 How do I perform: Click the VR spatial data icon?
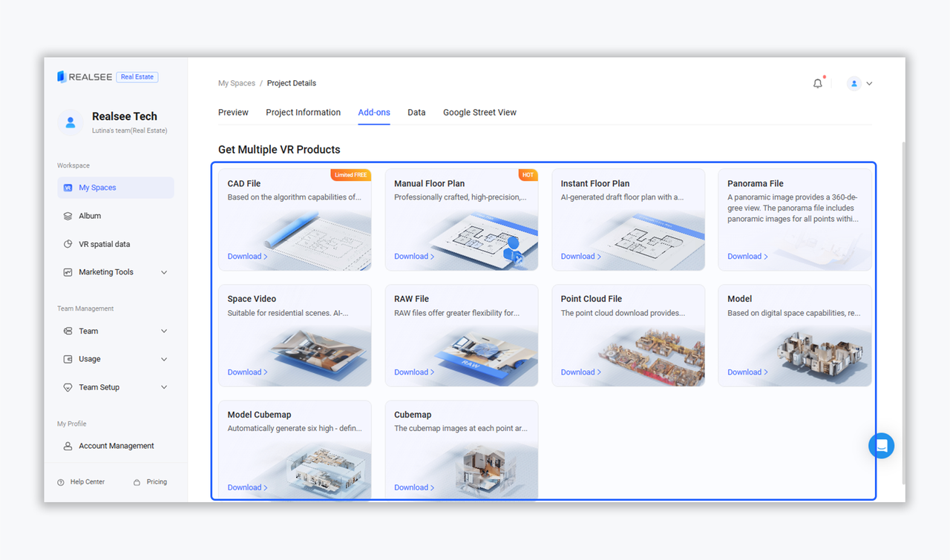(68, 244)
